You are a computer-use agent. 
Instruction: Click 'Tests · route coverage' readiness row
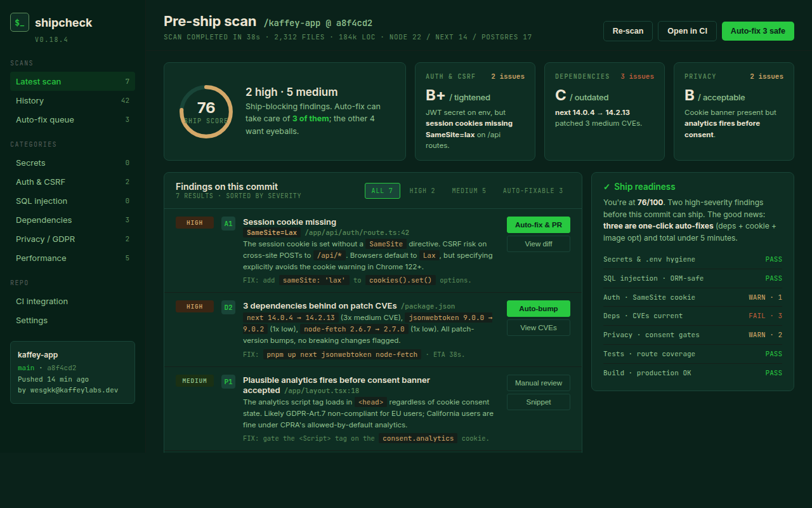tap(693, 354)
